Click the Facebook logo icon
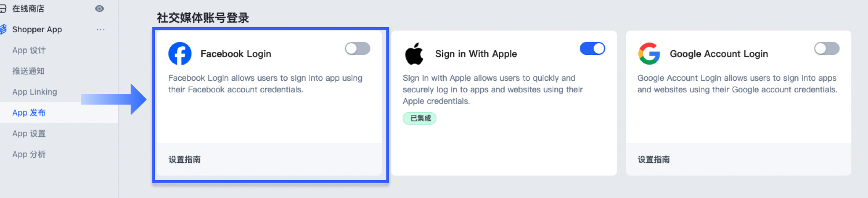The width and height of the screenshot is (868, 198). click(180, 54)
